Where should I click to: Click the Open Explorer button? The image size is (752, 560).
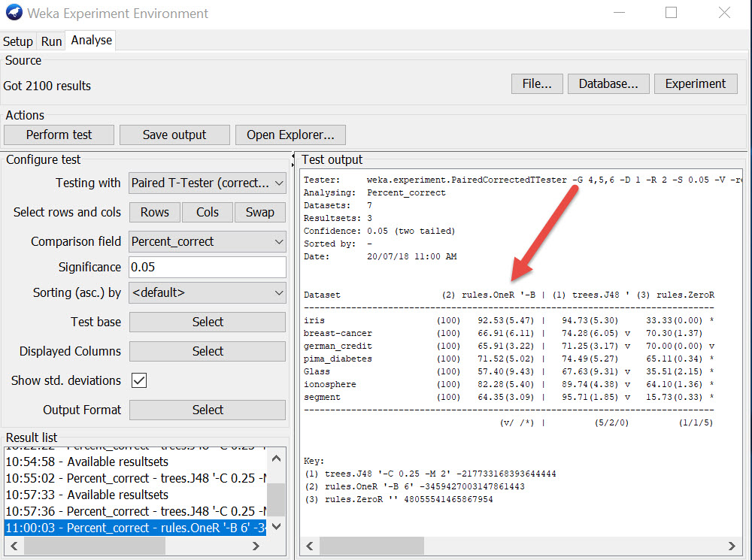pos(290,135)
